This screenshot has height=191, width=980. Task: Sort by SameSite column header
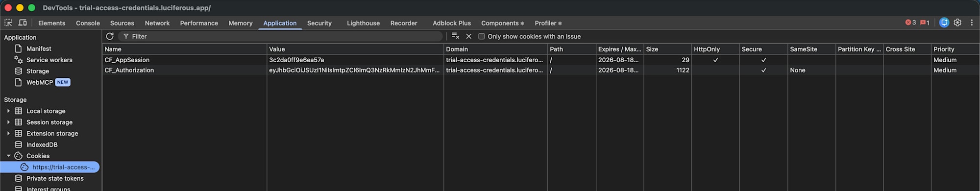point(811,49)
